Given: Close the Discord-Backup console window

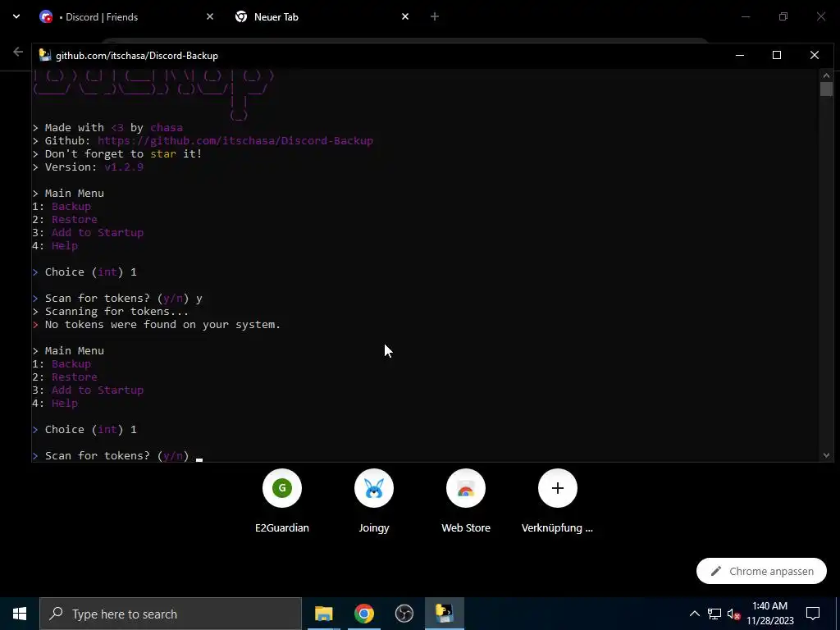Looking at the screenshot, I should click(815, 55).
